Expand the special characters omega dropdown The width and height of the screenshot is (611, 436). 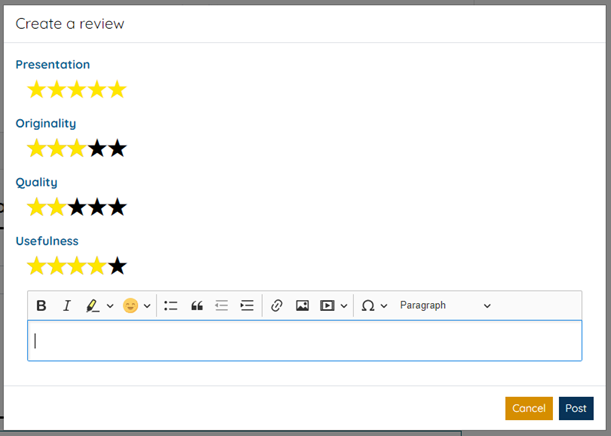click(384, 306)
